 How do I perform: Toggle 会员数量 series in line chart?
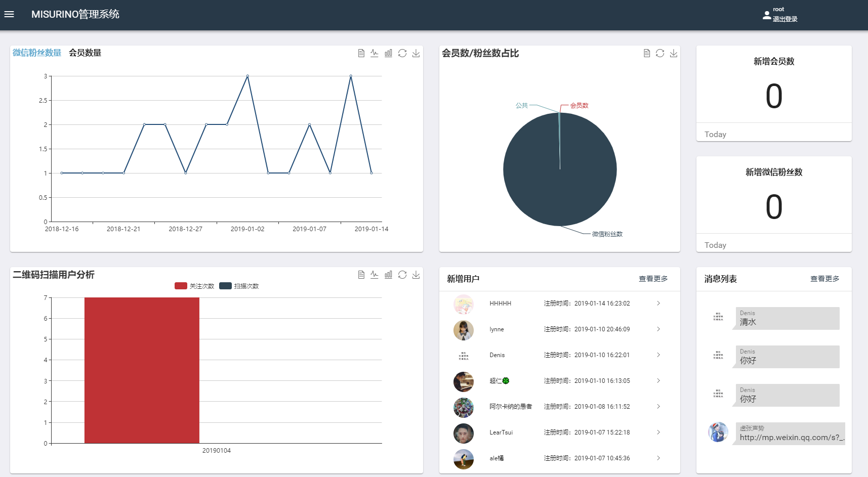tap(85, 53)
